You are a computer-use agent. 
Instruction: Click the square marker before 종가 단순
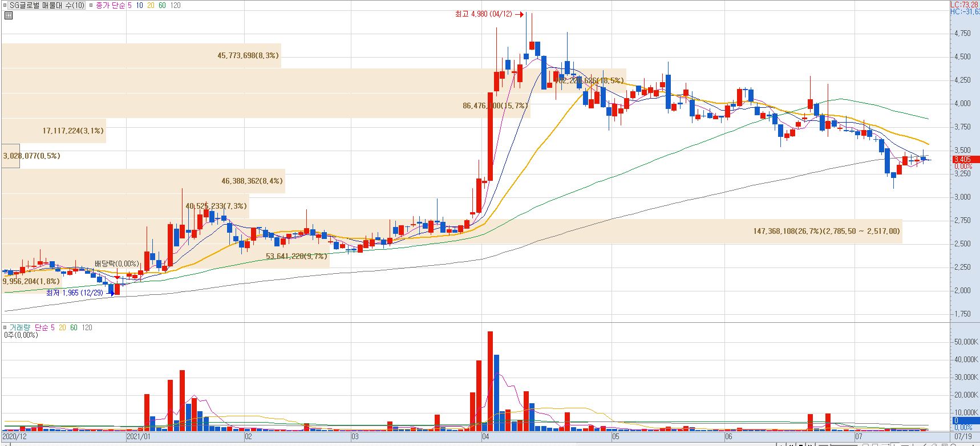tap(91, 5)
